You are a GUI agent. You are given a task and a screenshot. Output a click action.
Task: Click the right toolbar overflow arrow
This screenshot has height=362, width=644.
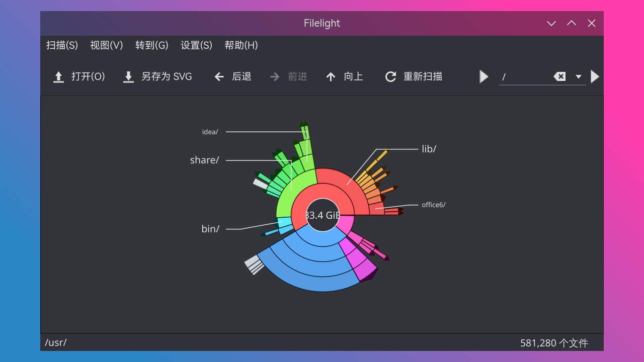(595, 76)
